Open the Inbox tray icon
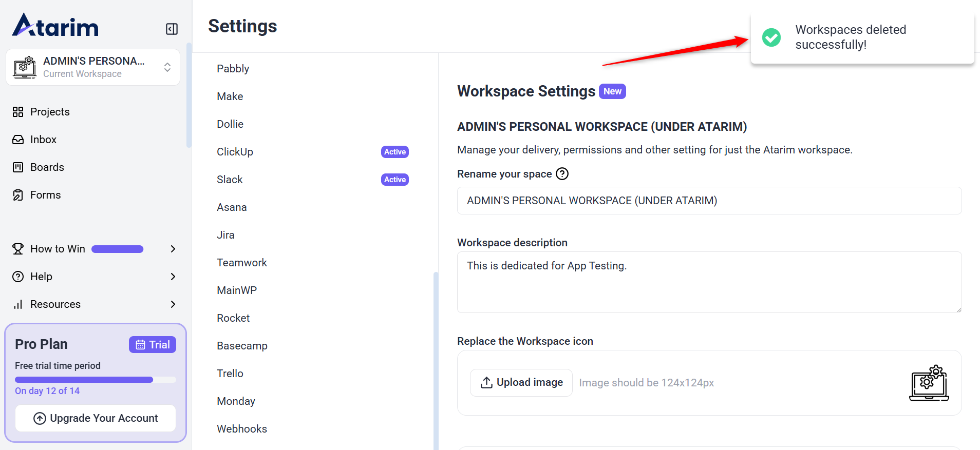 (x=18, y=140)
